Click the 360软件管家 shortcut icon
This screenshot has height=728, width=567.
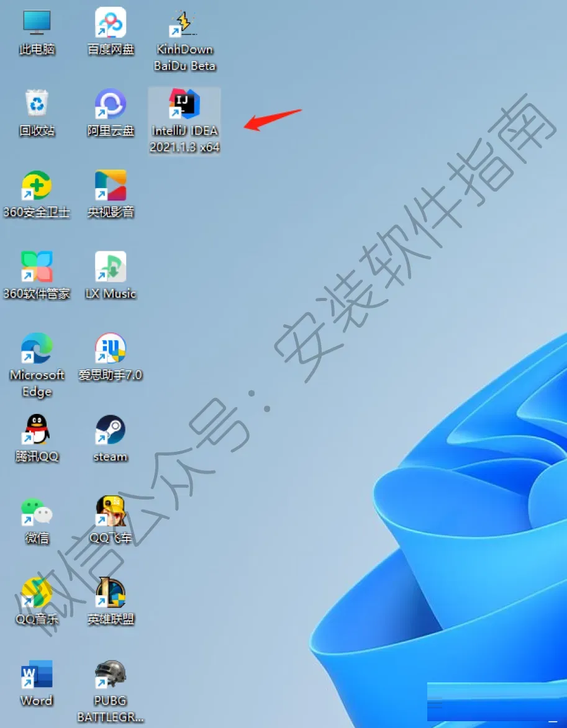pyautogui.click(x=37, y=266)
